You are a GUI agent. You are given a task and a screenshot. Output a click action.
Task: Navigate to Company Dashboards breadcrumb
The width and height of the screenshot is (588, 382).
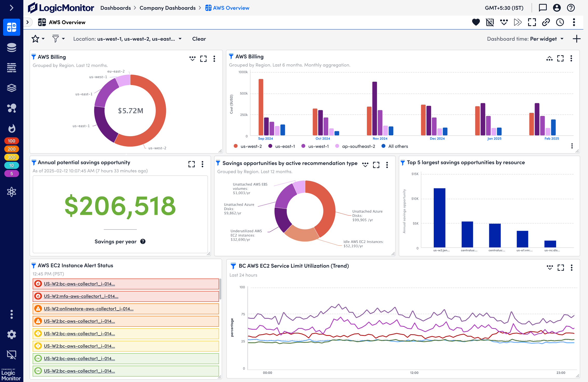(x=167, y=8)
